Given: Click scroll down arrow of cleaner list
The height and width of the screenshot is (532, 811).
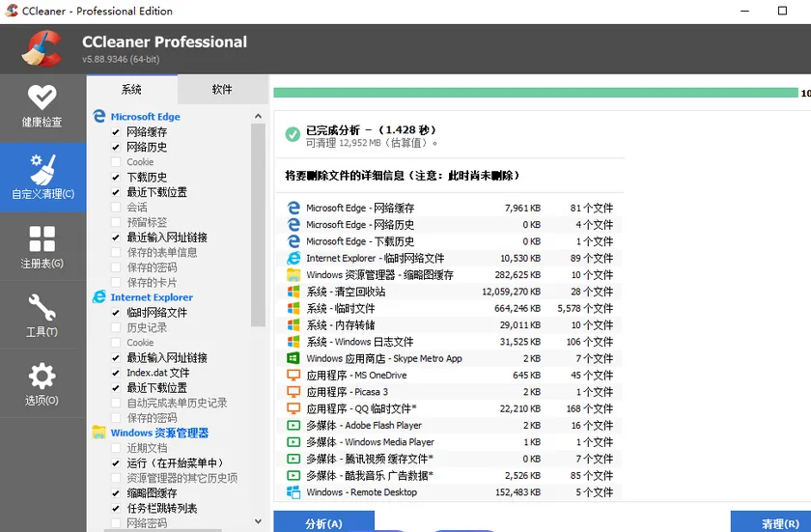Looking at the screenshot, I should point(258,521).
